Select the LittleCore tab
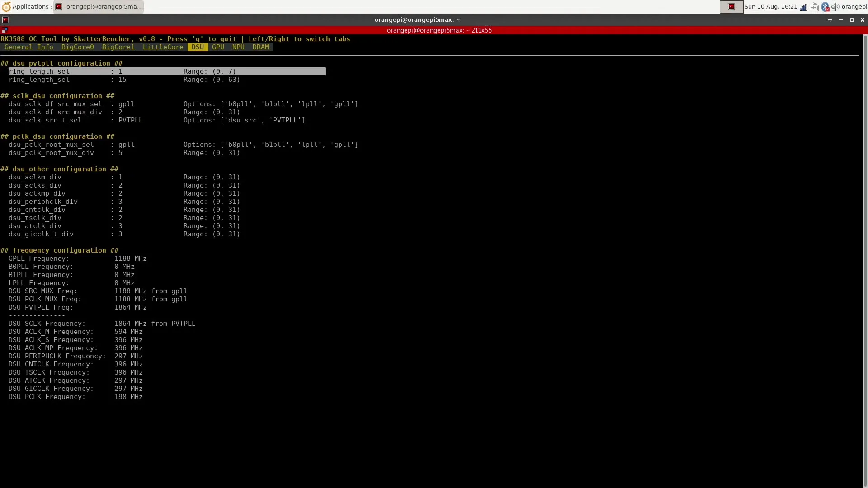868x488 pixels. (163, 47)
